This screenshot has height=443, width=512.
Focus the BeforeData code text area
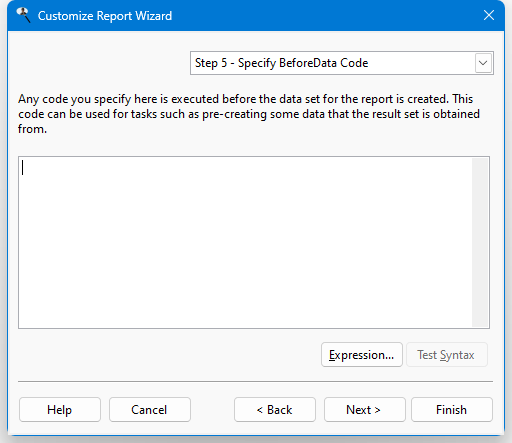point(245,242)
